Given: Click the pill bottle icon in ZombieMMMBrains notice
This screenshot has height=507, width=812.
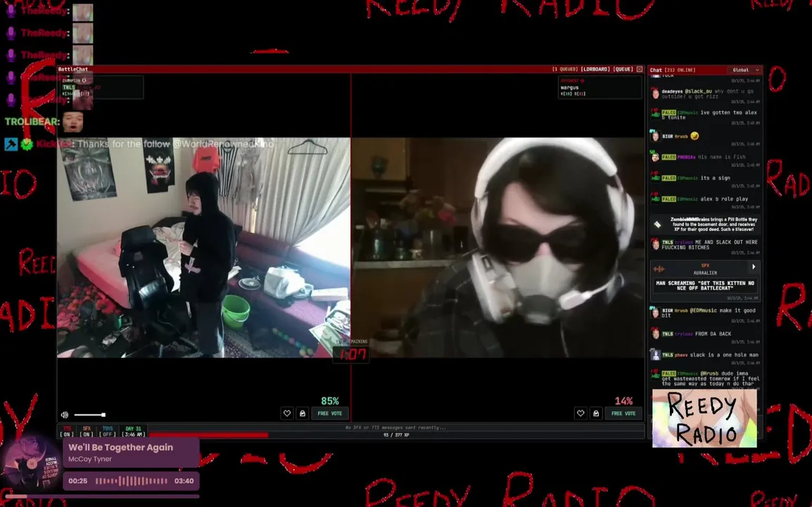Looking at the screenshot, I should pyautogui.click(x=658, y=225).
